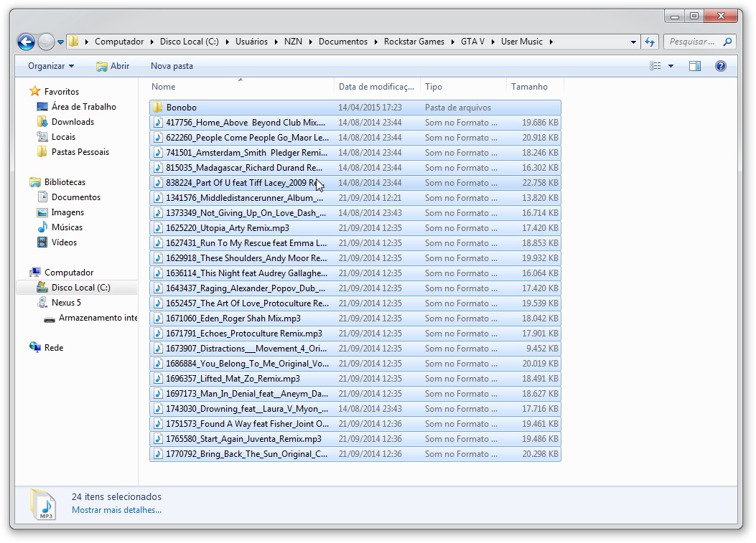Click the Abrir toolbar button
The image size is (756, 543).
coord(113,66)
